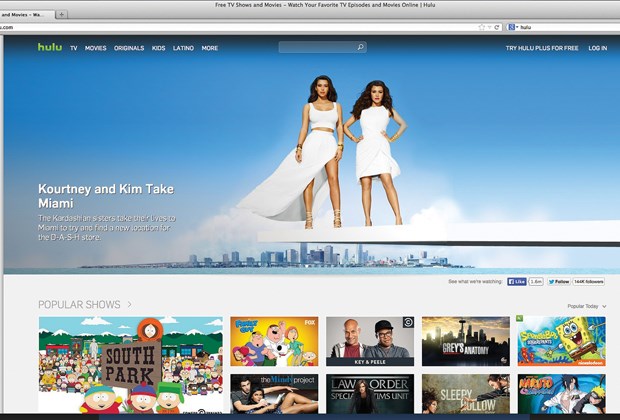Click the 144K followers count
The image size is (620, 420).
click(x=589, y=282)
